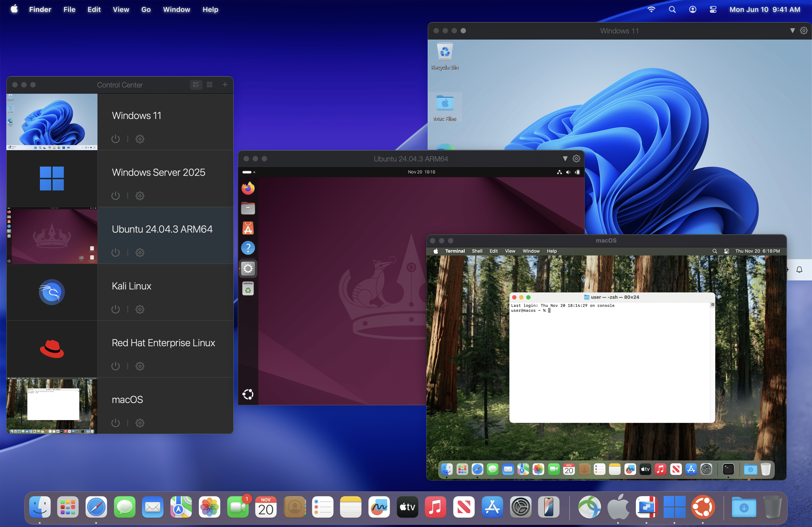This screenshot has width=812, height=527.
Task: Open Safari from the host dock
Action: [96, 507]
